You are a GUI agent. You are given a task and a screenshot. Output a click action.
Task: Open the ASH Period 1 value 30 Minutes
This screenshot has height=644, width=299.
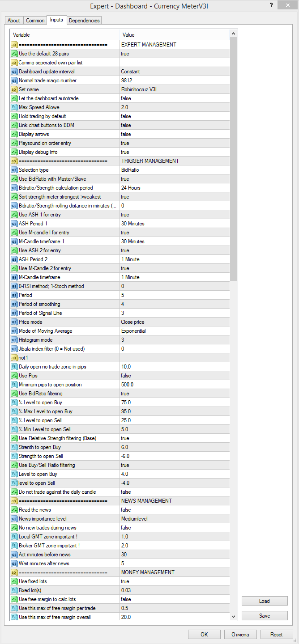tap(175, 224)
